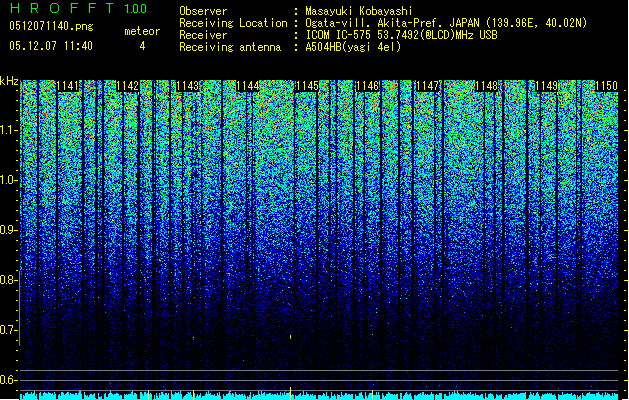Select the A504HB(yagi 4el) antenna text

(x=353, y=47)
